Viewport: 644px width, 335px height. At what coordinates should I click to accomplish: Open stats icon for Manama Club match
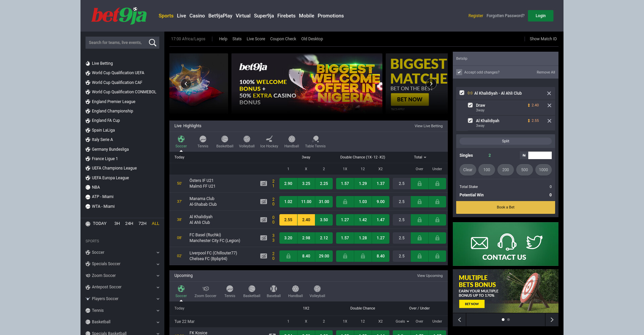(264, 202)
